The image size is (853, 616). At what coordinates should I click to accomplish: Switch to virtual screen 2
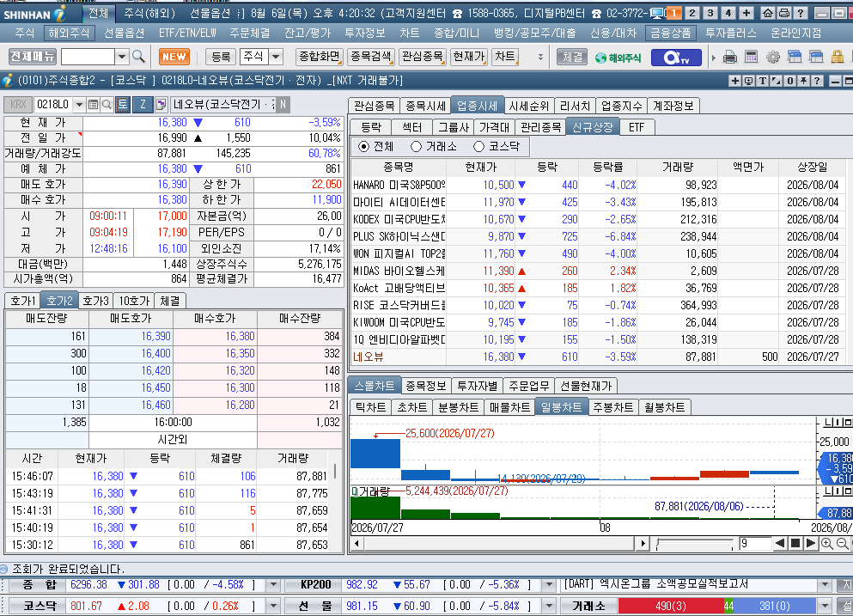(x=692, y=13)
